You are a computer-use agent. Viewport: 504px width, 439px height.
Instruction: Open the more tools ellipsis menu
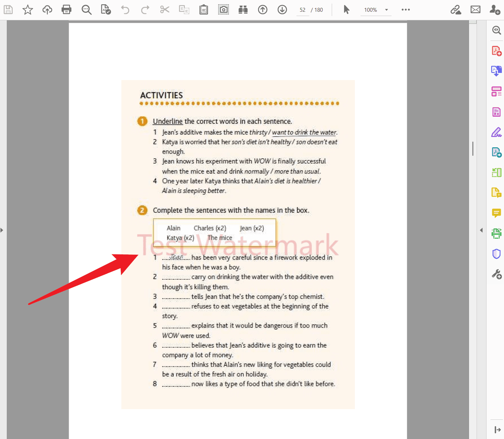[x=406, y=10]
